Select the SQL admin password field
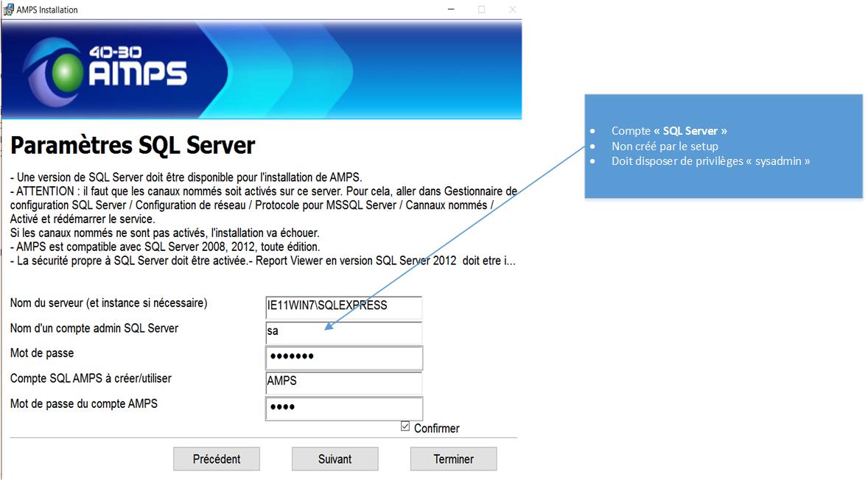This screenshot has width=868, height=480. click(343, 358)
